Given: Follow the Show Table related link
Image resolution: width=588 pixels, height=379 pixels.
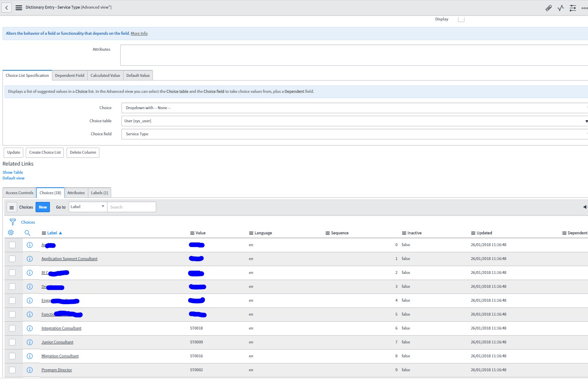Looking at the screenshot, I should click(13, 173).
